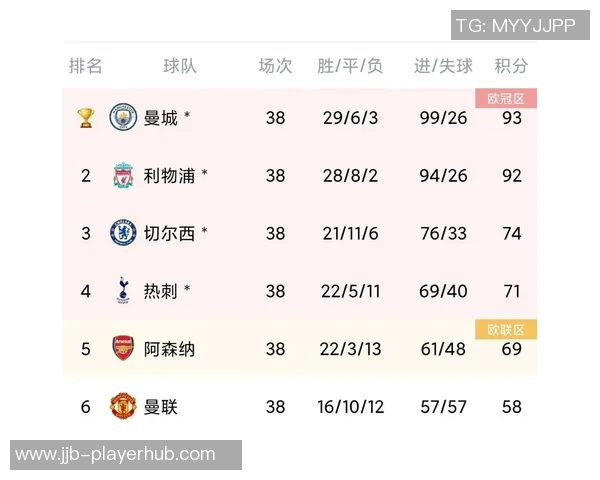The width and height of the screenshot is (600, 480).
Task: Select the 排名 column header
Action: coord(85,67)
